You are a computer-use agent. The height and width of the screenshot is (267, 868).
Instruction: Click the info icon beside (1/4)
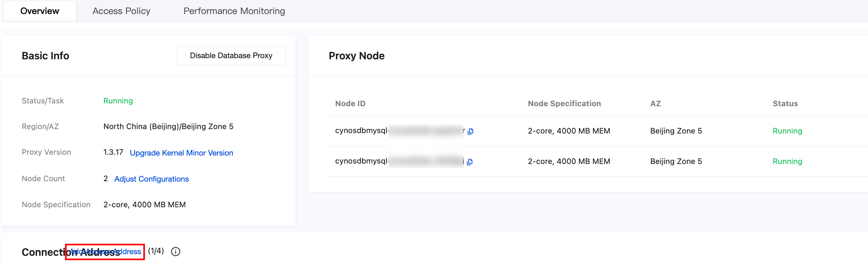click(175, 251)
